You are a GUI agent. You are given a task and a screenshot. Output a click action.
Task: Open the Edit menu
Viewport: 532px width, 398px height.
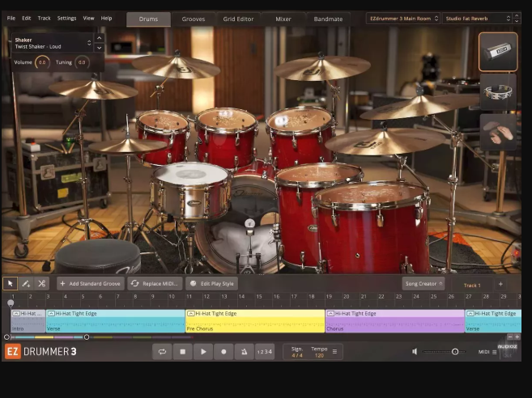[27, 19]
